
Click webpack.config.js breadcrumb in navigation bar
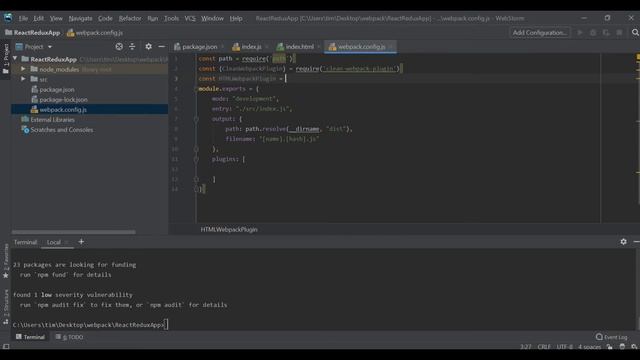click(x=95, y=33)
